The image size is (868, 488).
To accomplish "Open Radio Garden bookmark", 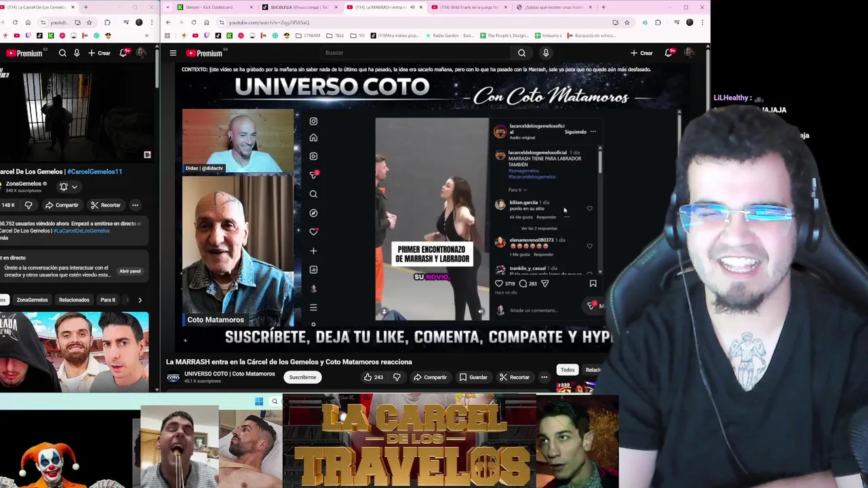I will click(x=449, y=35).
